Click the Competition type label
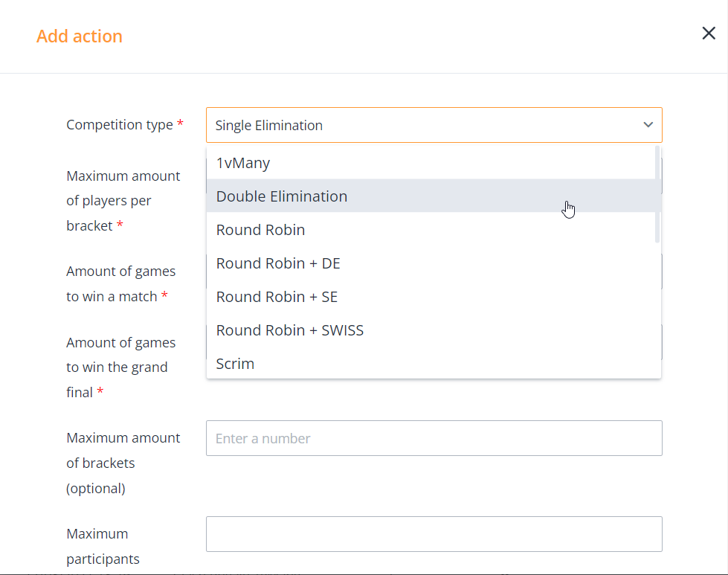728x575 pixels. click(x=120, y=125)
